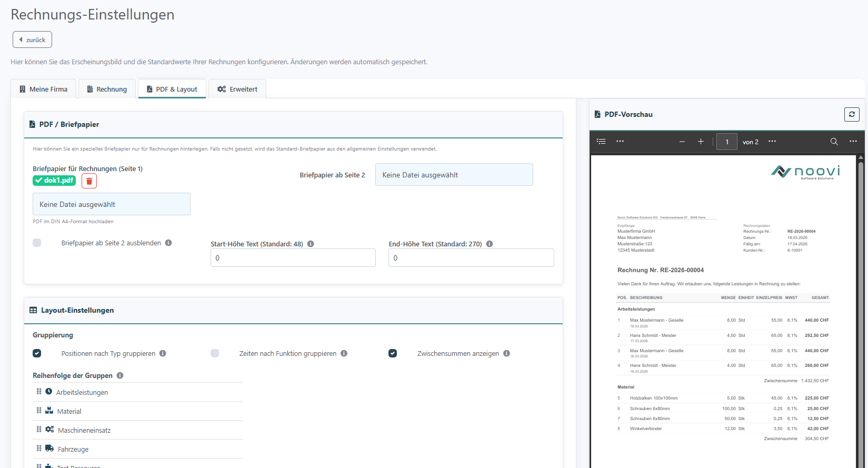868x468 pixels.
Task: Click the truck icon beside Fahrzeuge
Action: [49, 448]
